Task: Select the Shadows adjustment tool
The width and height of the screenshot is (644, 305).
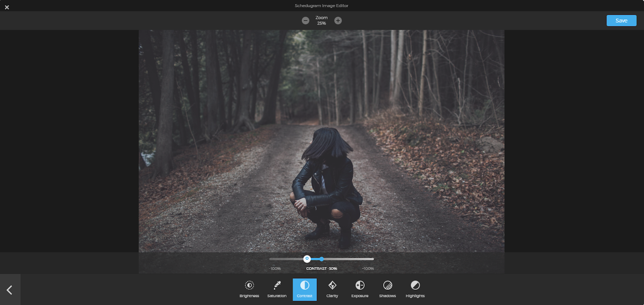Action: pos(388,289)
